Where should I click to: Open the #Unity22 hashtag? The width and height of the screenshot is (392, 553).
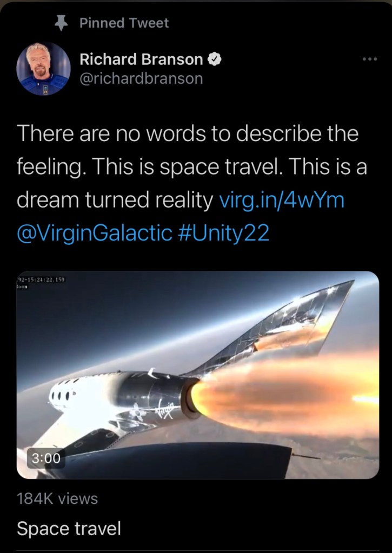click(x=224, y=233)
